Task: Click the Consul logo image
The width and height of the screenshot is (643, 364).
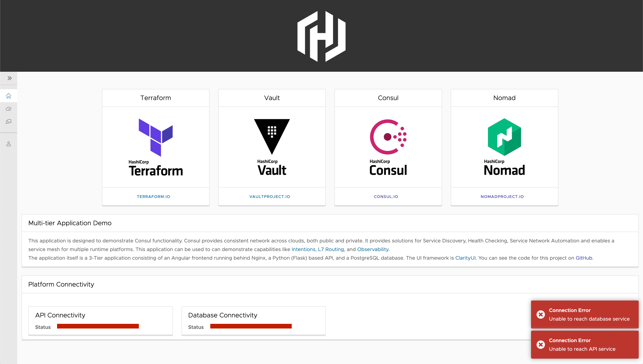Action: (388, 148)
